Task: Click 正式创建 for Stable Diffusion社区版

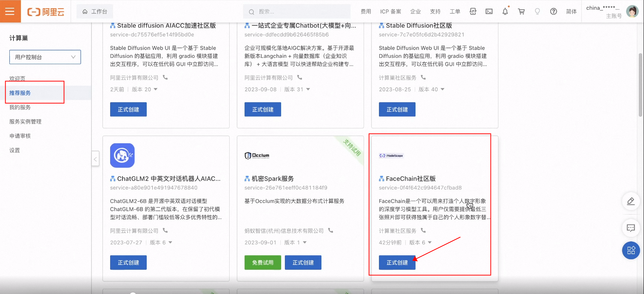Action: 397,109
